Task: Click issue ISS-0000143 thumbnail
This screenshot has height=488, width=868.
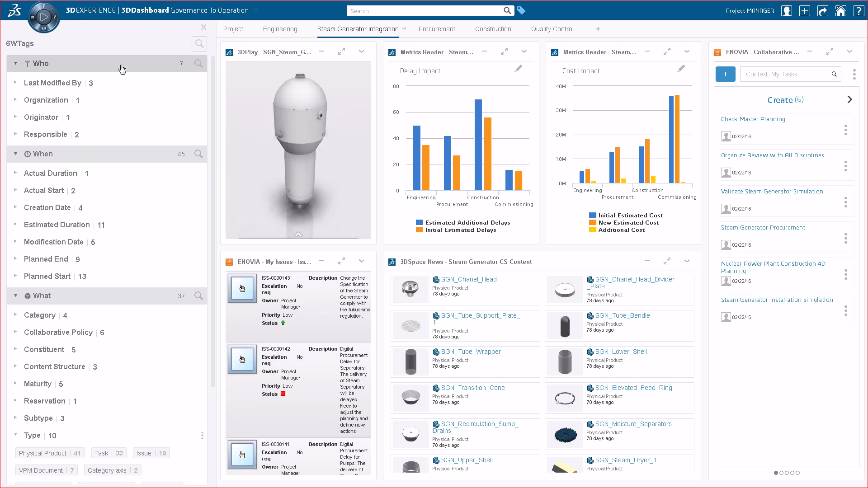Action: tap(242, 288)
